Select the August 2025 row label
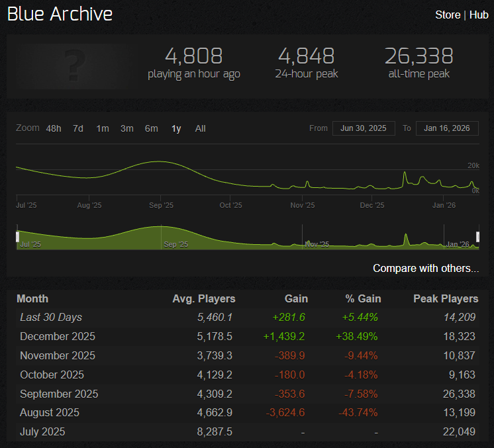The height and width of the screenshot is (448, 494). pyautogui.click(x=50, y=412)
